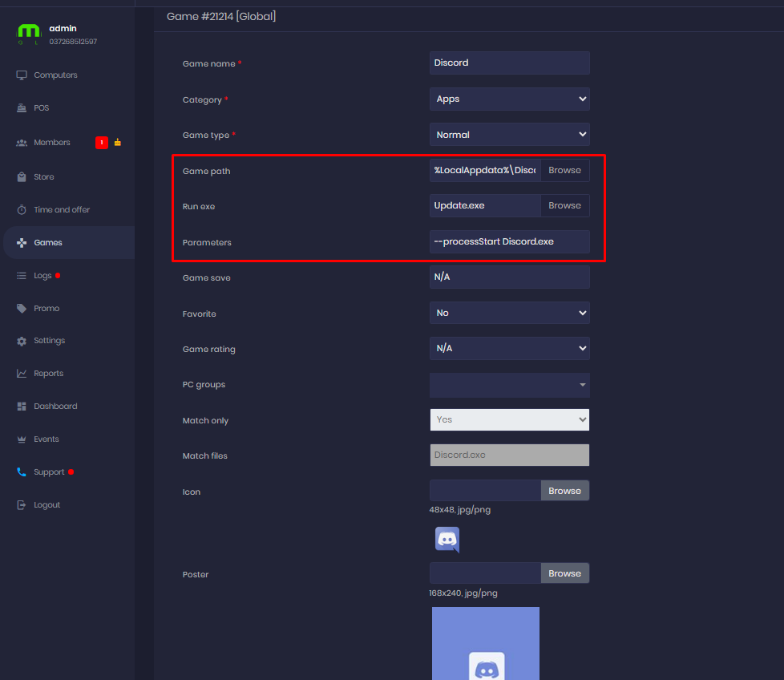Navigate to Store
784x680 pixels.
tap(44, 177)
